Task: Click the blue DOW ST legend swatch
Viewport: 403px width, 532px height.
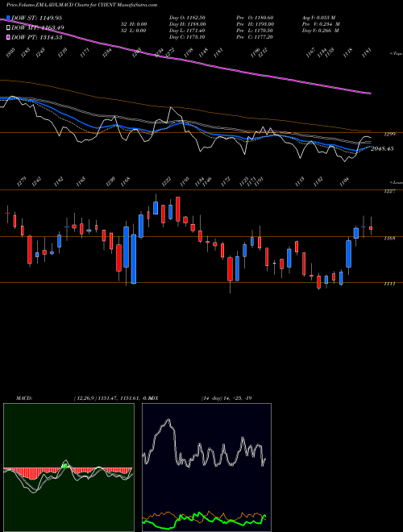Action: [x=8, y=18]
